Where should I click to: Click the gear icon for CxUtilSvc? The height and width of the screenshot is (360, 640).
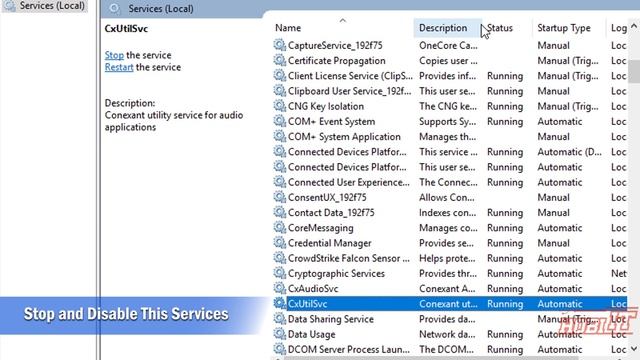(x=280, y=304)
